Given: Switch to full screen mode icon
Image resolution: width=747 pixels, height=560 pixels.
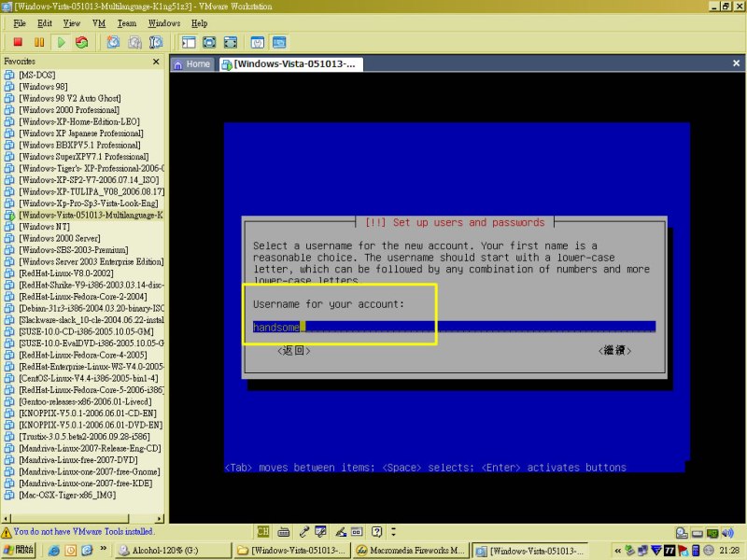Looking at the screenshot, I should [x=209, y=42].
